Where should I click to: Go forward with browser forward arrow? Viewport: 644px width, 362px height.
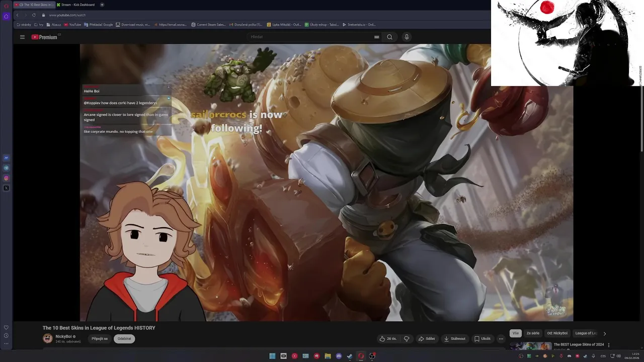click(x=26, y=15)
